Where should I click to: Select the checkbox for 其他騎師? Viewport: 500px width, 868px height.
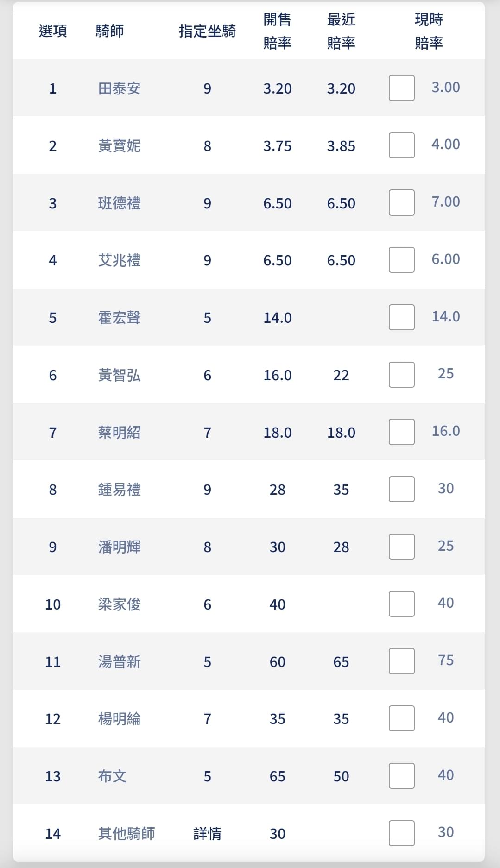[401, 833]
